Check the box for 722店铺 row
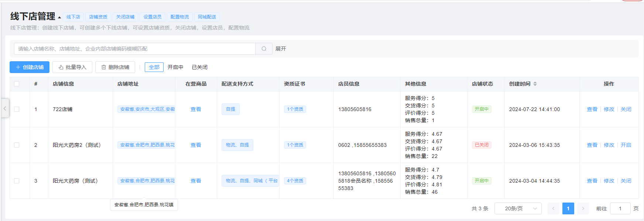 17,109
